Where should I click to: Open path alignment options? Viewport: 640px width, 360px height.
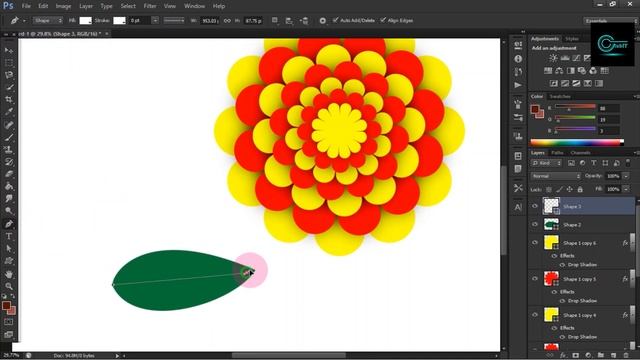coord(289,20)
